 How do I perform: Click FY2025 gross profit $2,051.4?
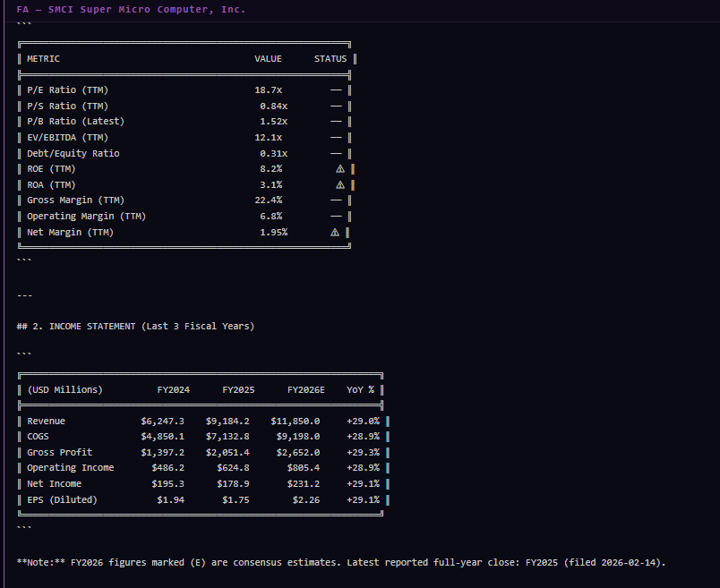[227, 453]
